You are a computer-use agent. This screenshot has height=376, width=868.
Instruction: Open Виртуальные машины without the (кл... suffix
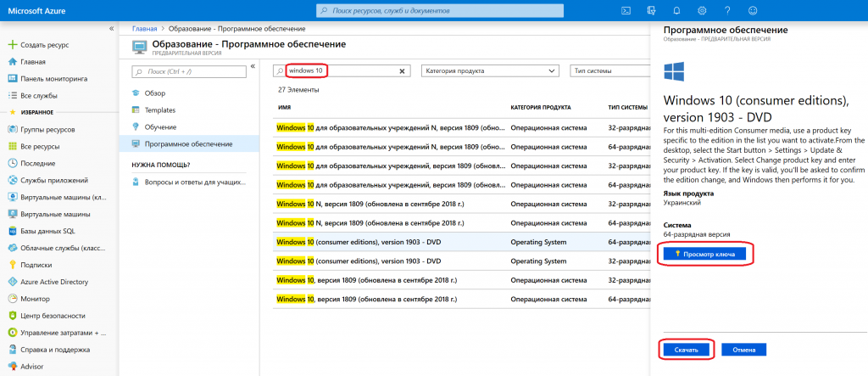(x=55, y=214)
